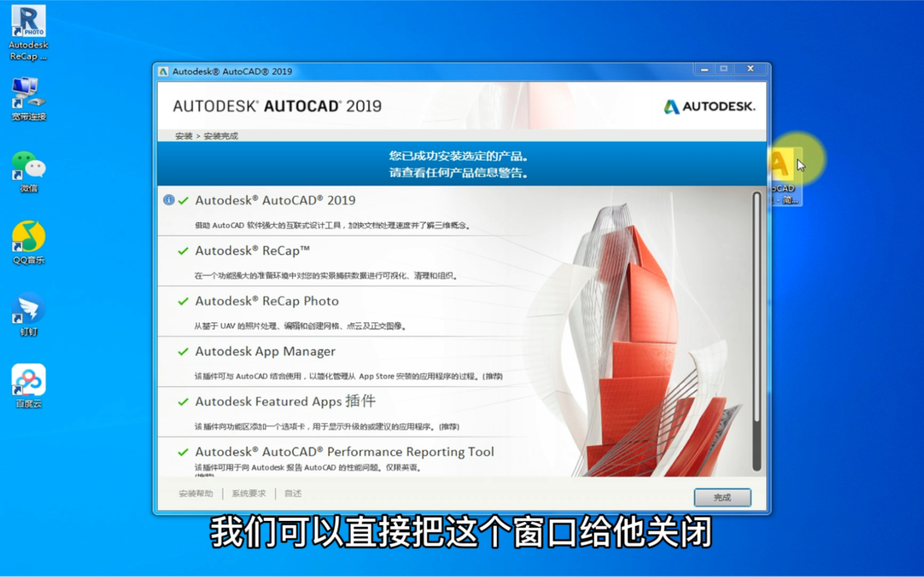
Task: Click the green checkmark beside ReCap Photo
Action: tap(183, 301)
